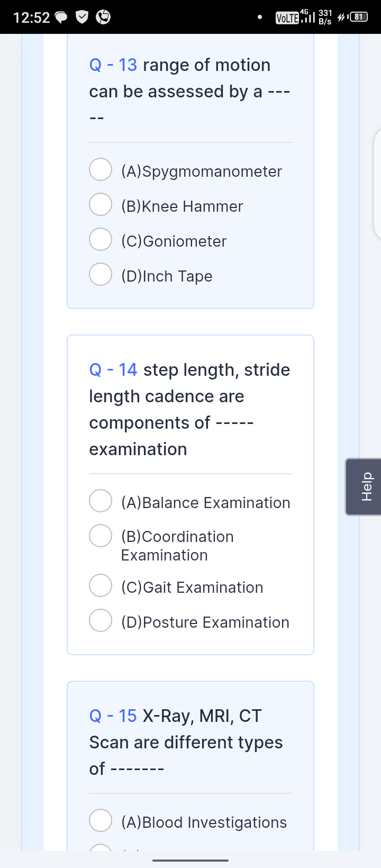Choose Goniometer answer for Q-13

click(101, 239)
